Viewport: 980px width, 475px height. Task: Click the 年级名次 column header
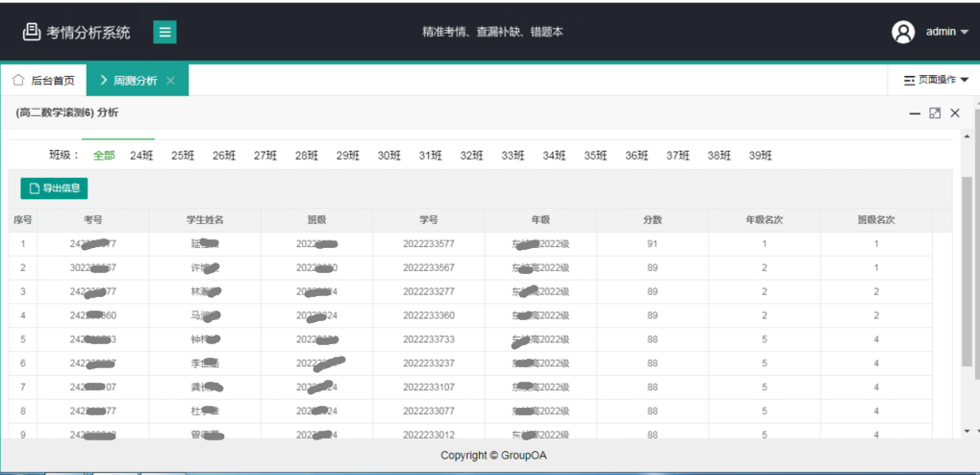point(765,220)
